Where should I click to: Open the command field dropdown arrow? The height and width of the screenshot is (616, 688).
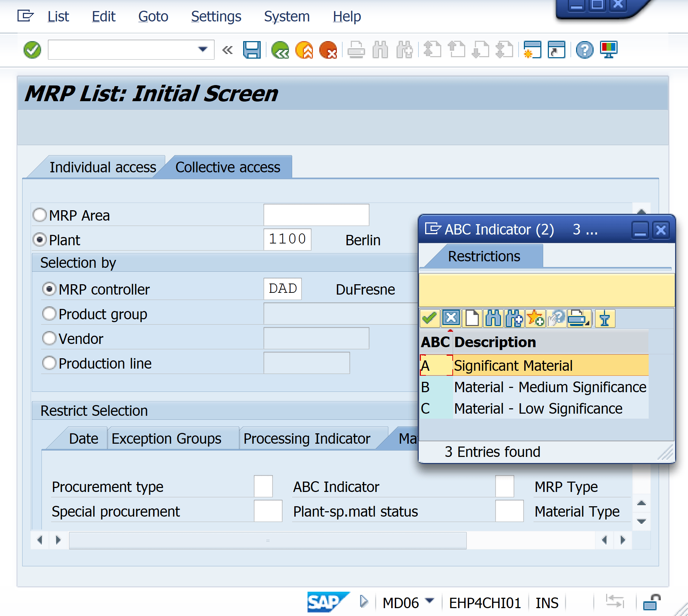[x=203, y=49]
